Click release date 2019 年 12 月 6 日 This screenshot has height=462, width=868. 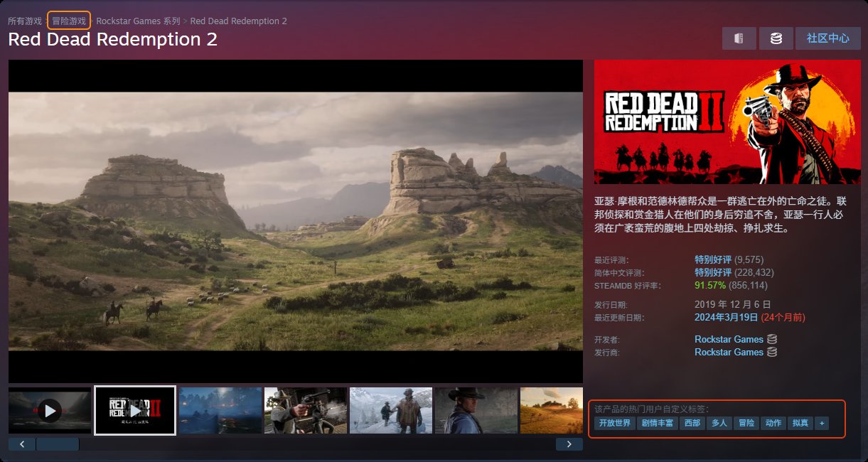coord(734,304)
